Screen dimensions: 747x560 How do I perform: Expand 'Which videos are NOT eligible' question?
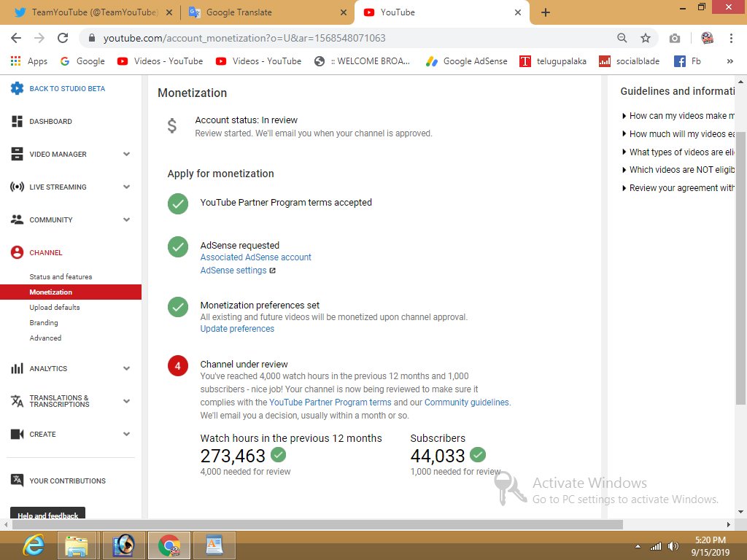coord(678,169)
